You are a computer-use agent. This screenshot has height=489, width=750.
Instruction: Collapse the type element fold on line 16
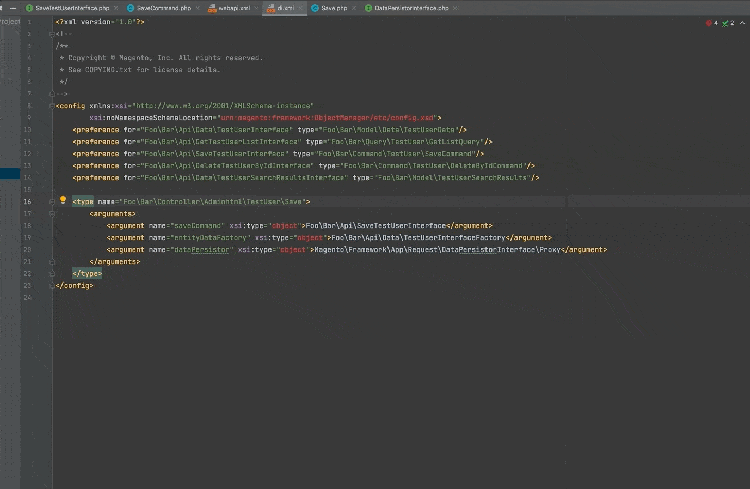click(53, 201)
